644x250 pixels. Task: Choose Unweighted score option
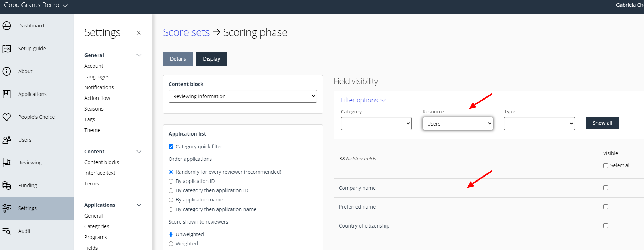171,234
